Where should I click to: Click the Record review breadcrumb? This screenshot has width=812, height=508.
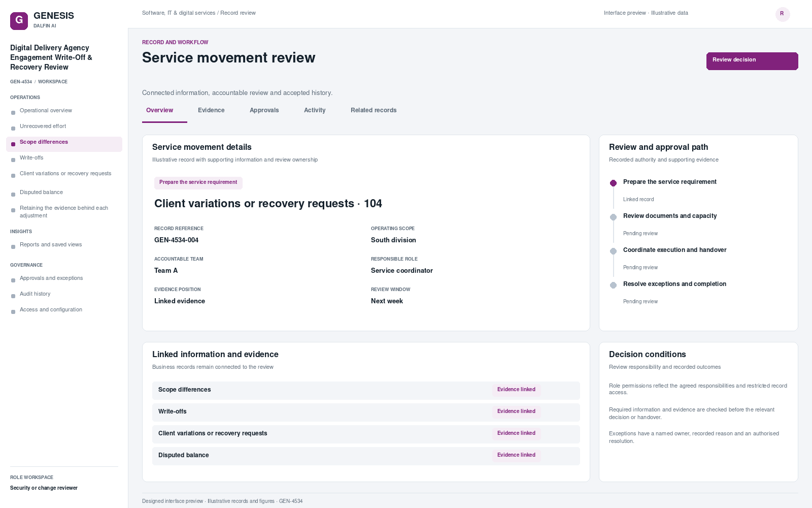[x=238, y=13]
